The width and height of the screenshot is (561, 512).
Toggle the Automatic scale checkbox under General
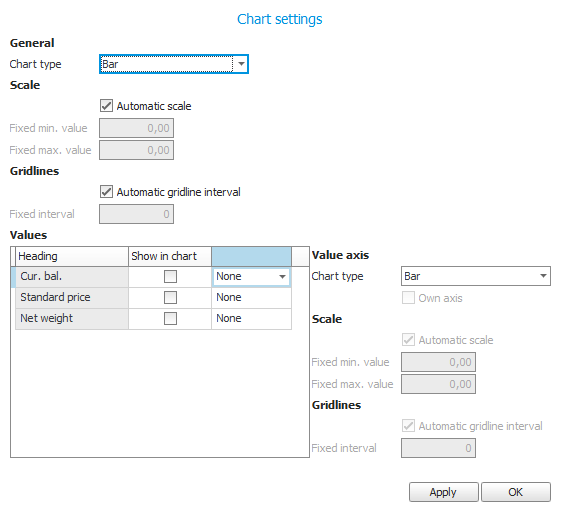coord(106,106)
